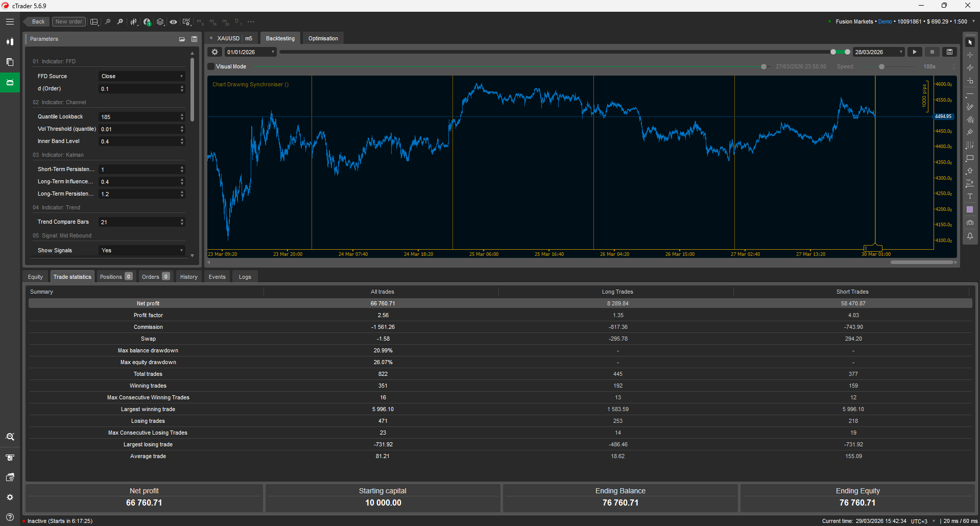Adjust the backtest Speed slider

[881, 66]
